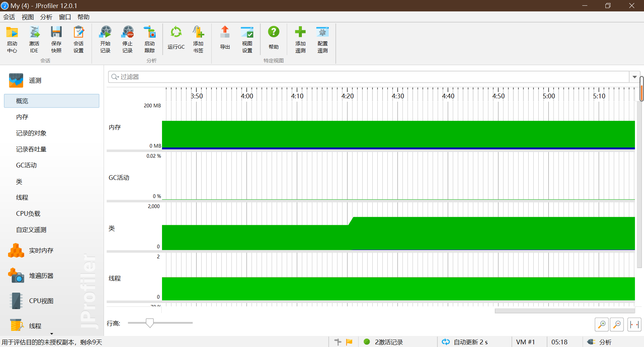Open the 视图 menu

click(x=28, y=17)
